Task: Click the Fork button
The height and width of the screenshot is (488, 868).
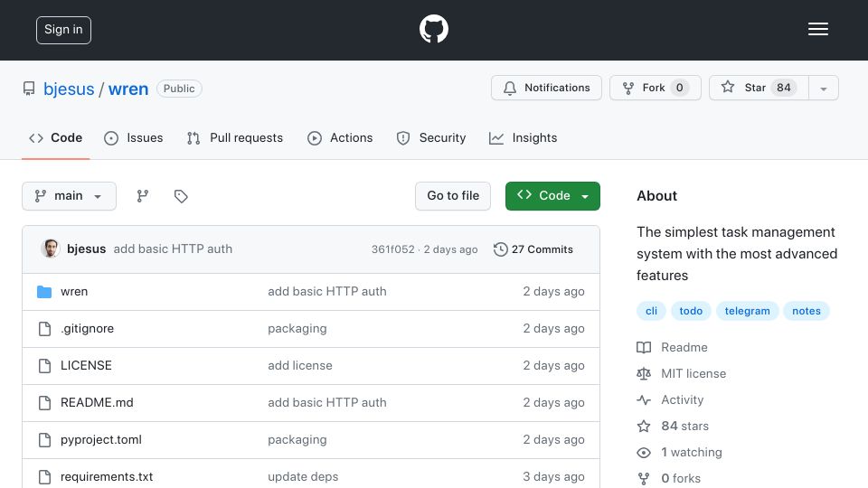Action: (x=656, y=88)
